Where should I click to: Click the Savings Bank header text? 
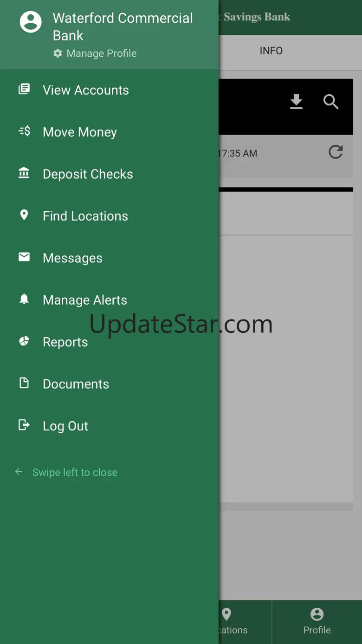[257, 17]
